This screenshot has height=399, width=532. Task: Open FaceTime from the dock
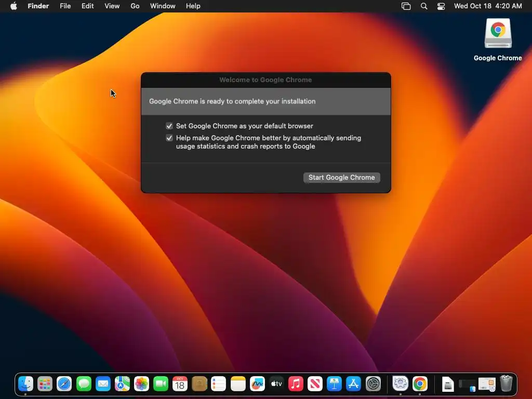click(x=161, y=384)
